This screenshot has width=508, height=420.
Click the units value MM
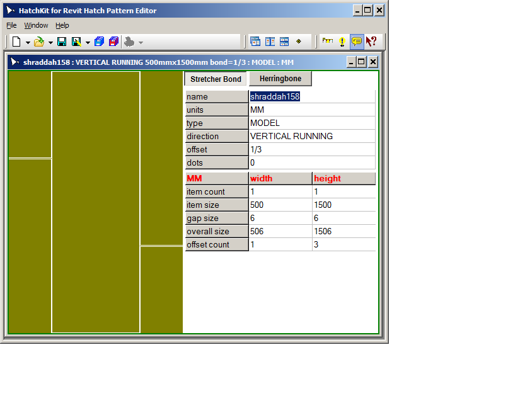pyautogui.click(x=313, y=110)
